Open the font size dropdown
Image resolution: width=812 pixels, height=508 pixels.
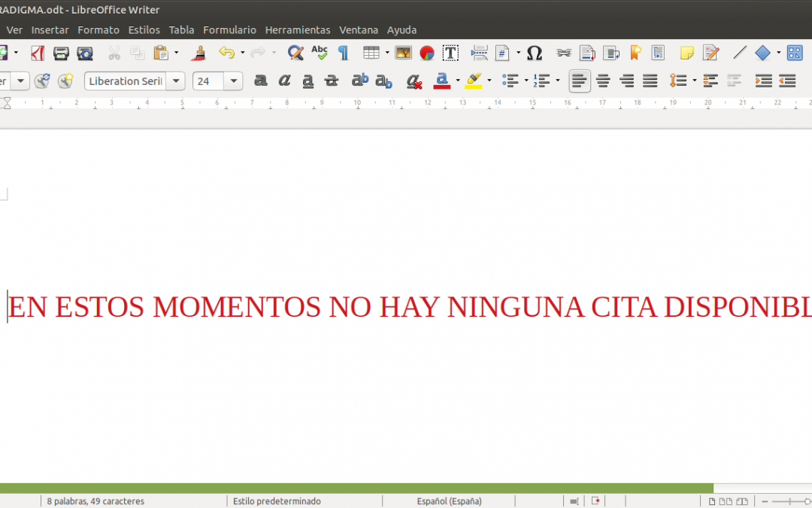tap(232, 81)
